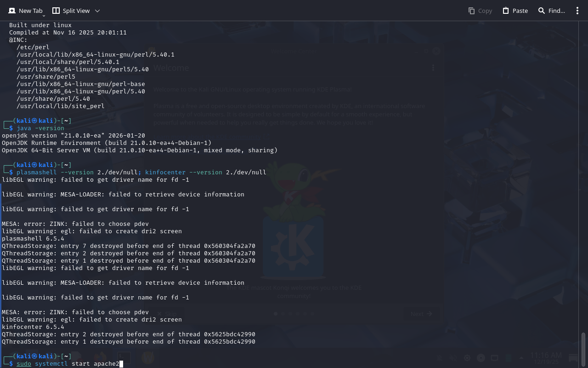Open the New Tab profile dropdown arrow
The height and width of the screenshot is (368, 588).
44,16
